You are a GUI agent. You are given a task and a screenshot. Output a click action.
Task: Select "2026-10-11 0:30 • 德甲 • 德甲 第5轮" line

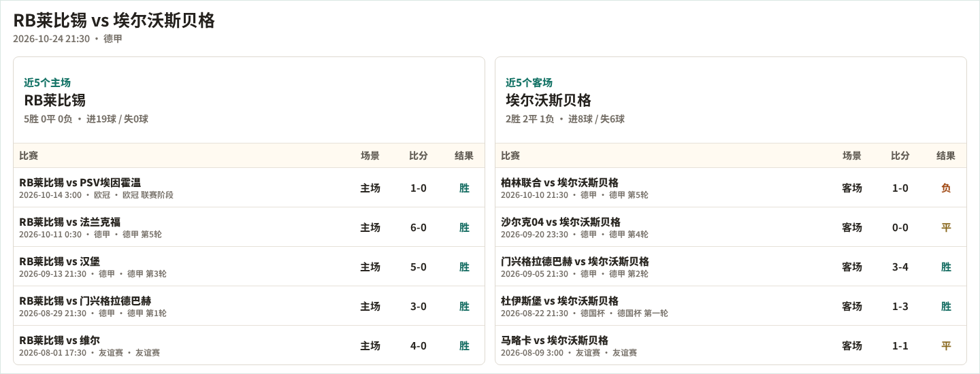(91, 235)
